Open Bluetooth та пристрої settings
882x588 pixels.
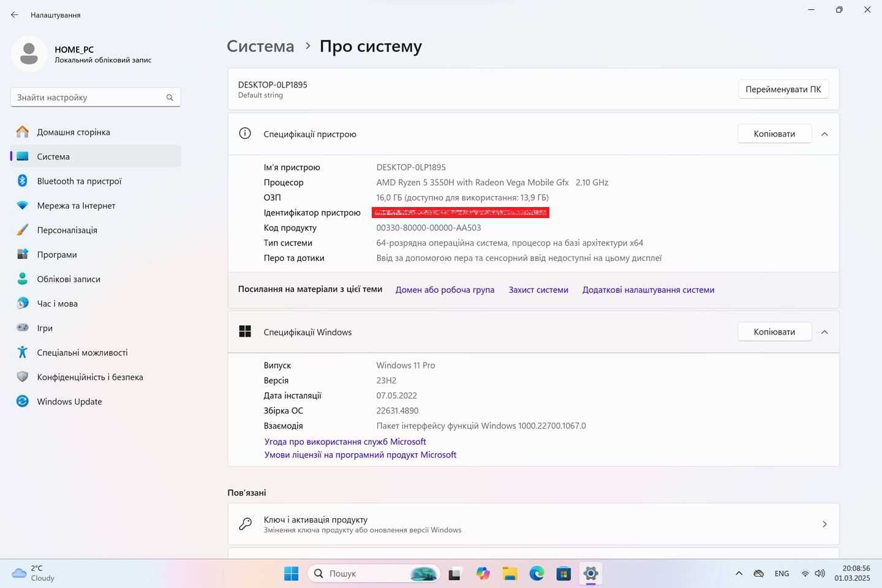(96, 181)
